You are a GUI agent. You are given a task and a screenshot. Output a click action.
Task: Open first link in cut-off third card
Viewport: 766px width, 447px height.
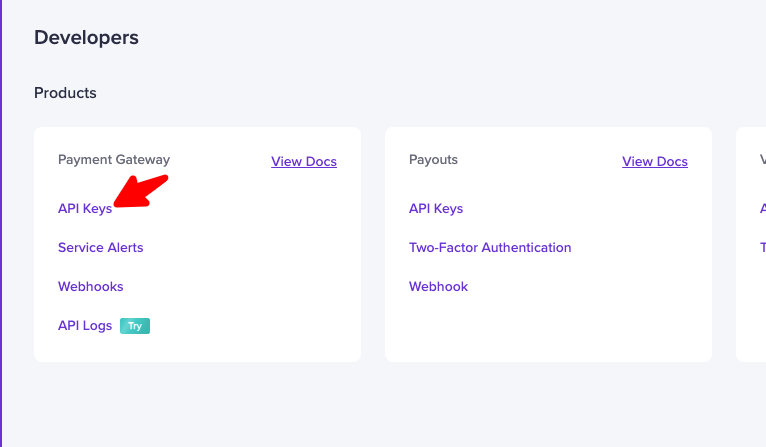763,209
